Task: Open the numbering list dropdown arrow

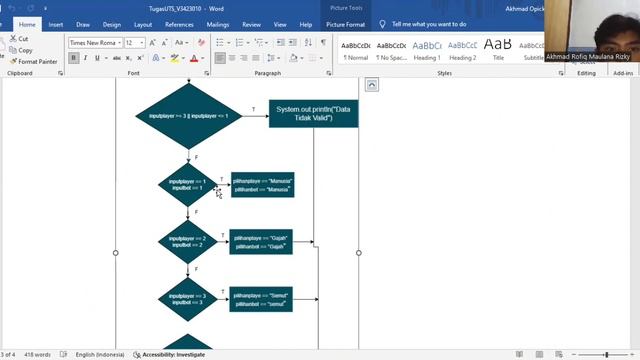Action: point(248,43)
